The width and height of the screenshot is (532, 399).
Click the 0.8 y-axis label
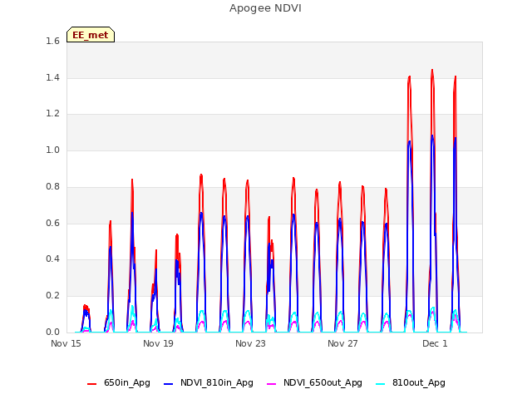coord(52,186)
